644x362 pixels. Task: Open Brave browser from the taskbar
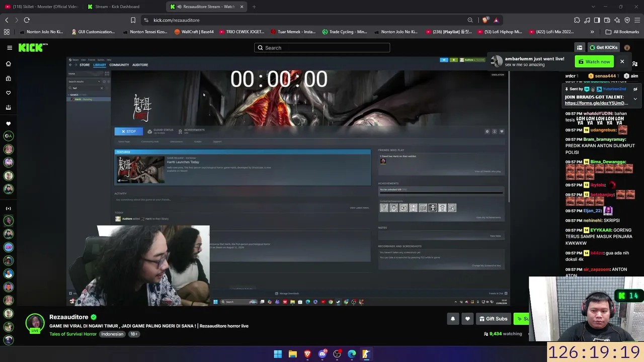[x=307, y=354]
